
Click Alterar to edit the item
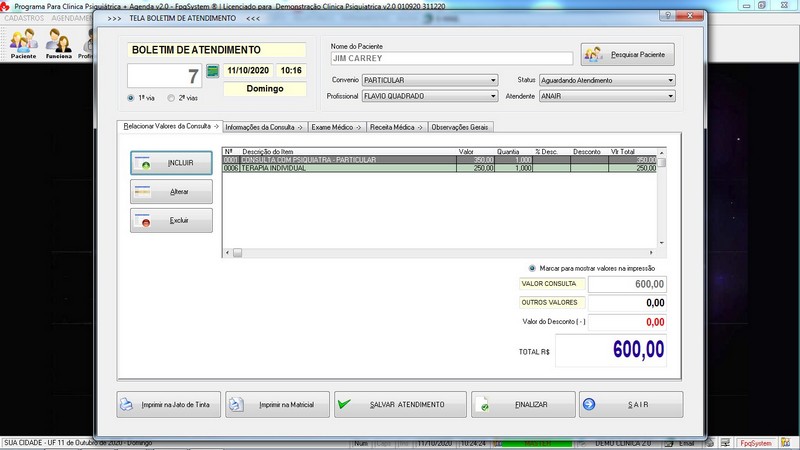171,191
